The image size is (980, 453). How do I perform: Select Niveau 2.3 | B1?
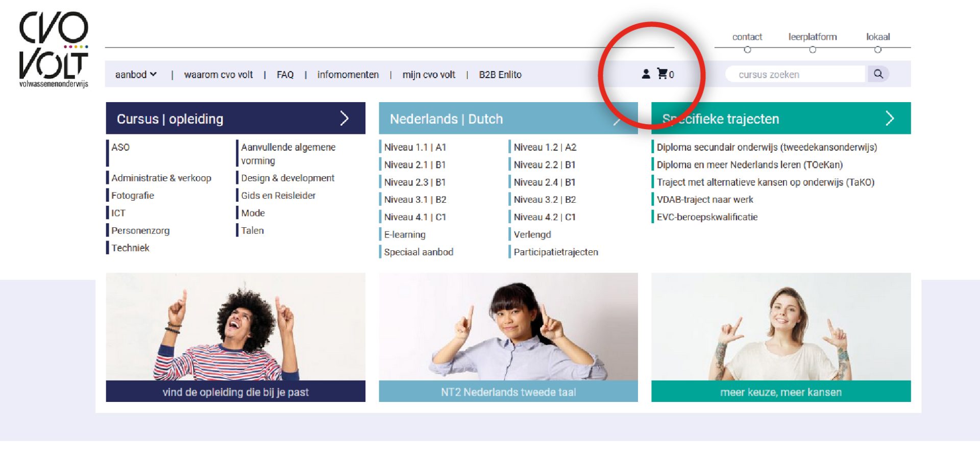pyautogui.click(x=415, y=182)
